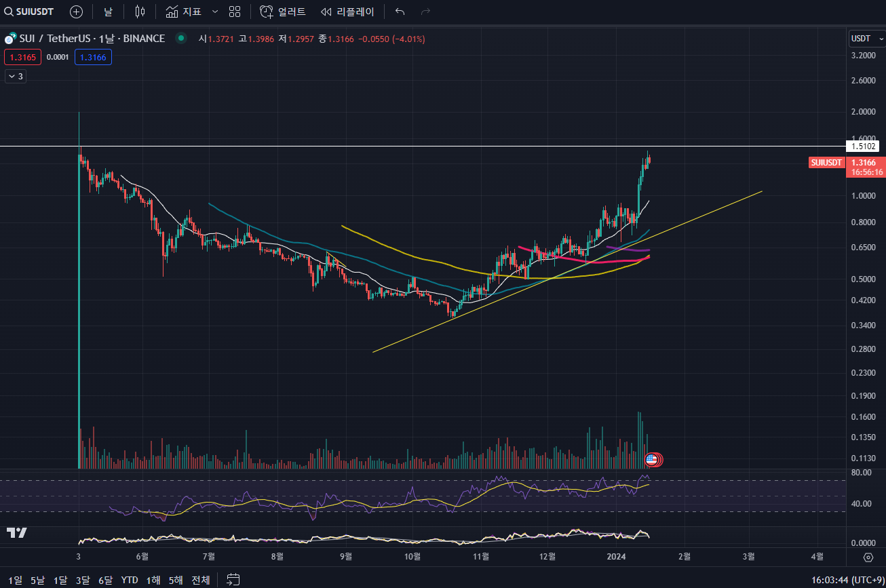
Task: Collapse the indicator legend showing 3
Action: click(15, 77)
